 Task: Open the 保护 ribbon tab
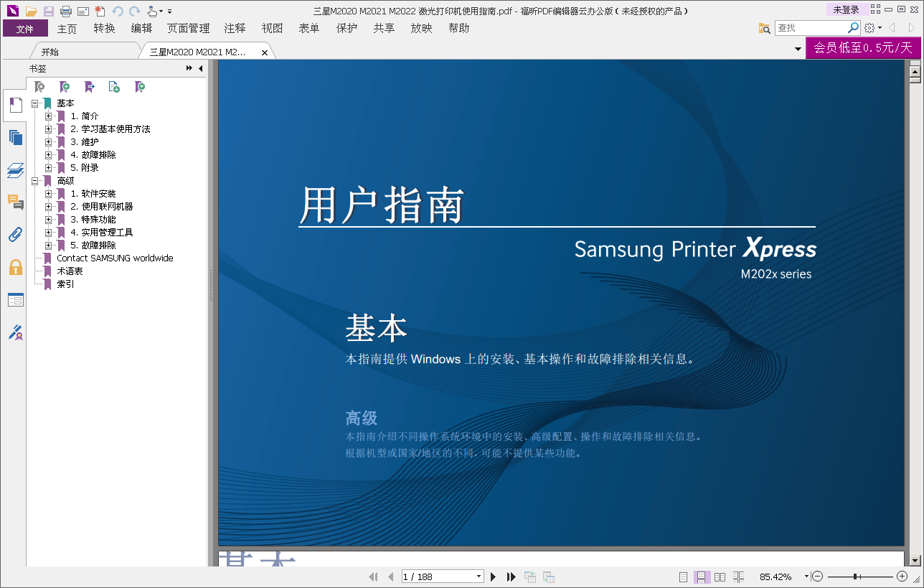pyautogui.click(x=346, y=29)
